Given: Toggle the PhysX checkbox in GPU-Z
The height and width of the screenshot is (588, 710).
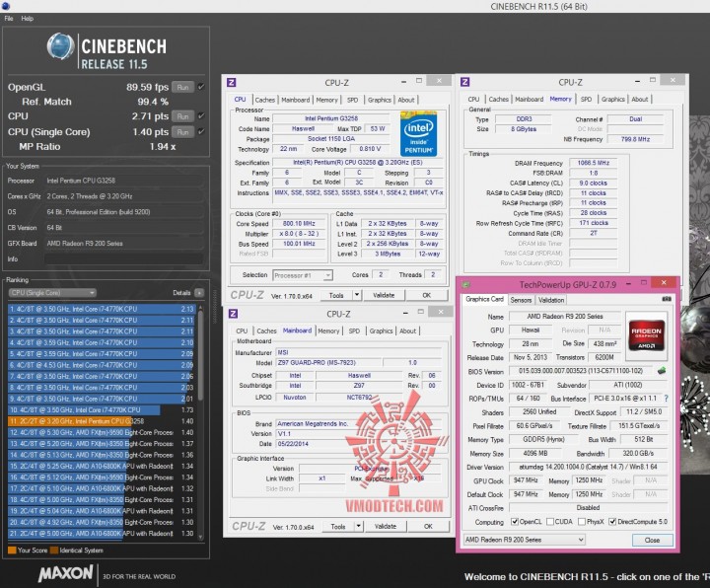Looking at the screenshot, I should click(582, 522).
